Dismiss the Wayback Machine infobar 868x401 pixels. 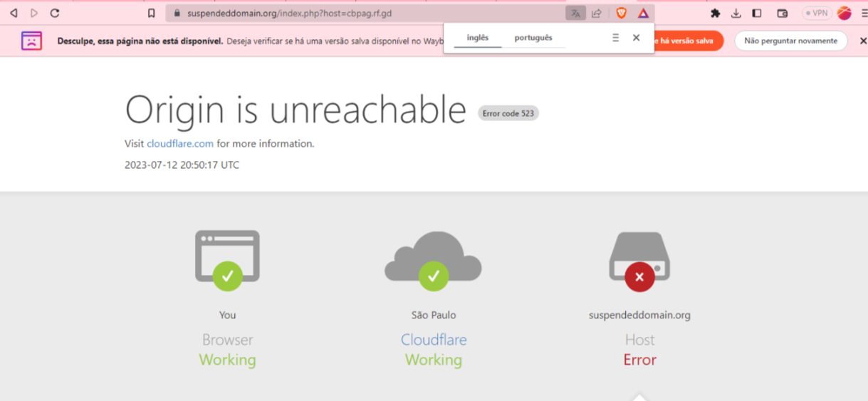pos(863,41)
